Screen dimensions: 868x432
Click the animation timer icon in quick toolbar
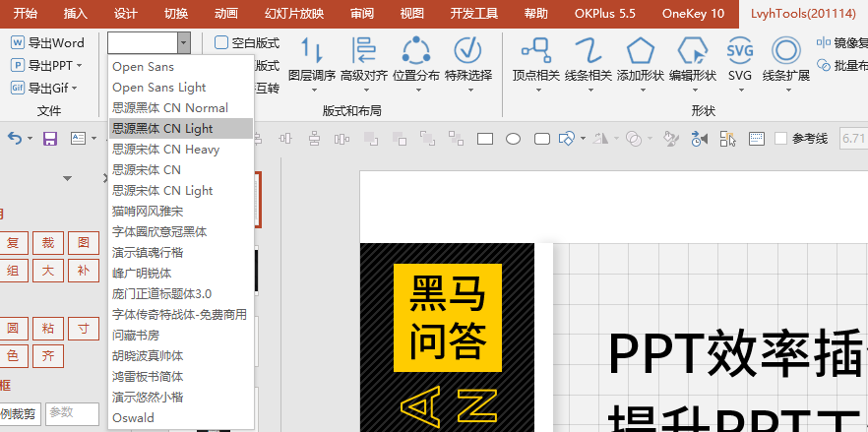(700, 139)
